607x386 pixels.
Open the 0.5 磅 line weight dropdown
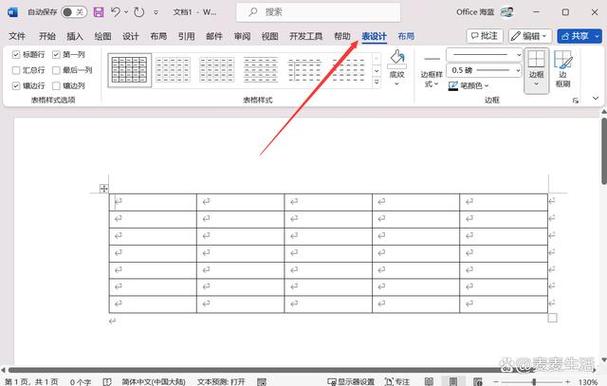[485, 70]
